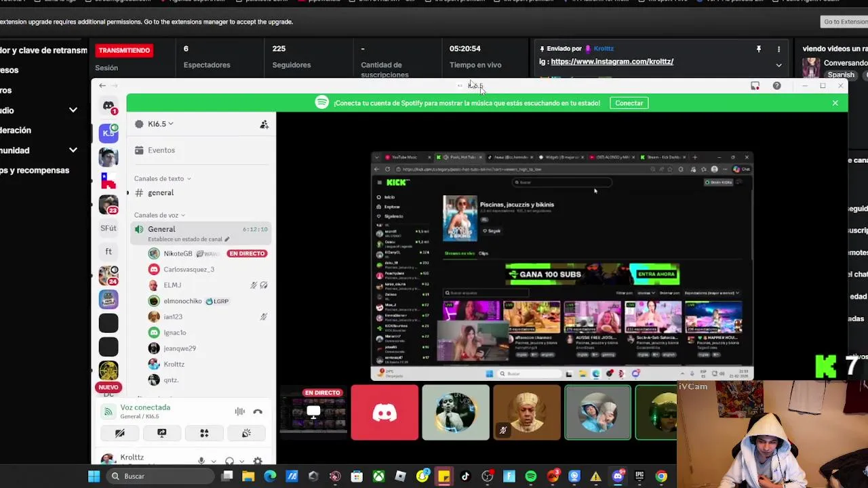Image resolution: width=868 pixels, height=488 pixels.
Task: Disconnect from voice with the hang-up icon
Action: point(258,411)
